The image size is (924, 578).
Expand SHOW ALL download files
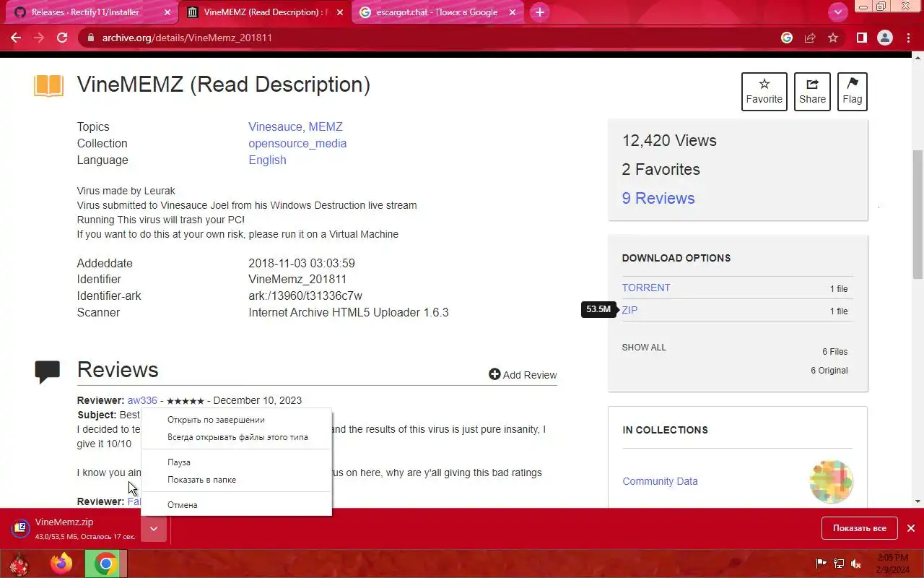644,348
